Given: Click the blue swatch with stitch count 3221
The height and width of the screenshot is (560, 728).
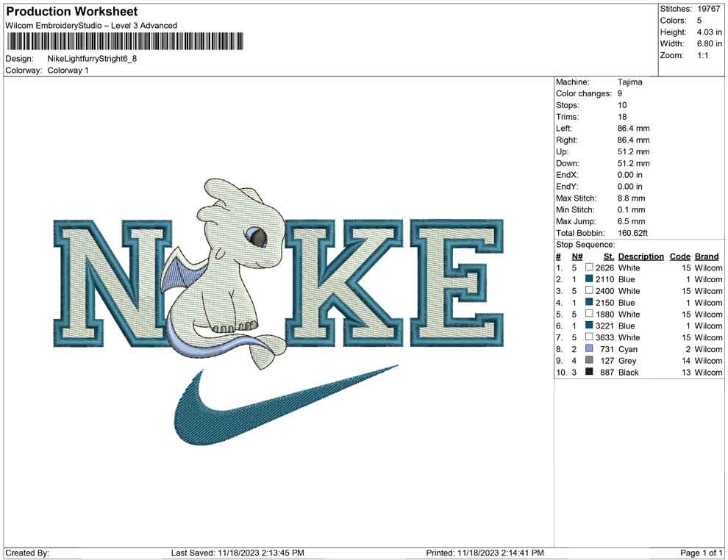Looking at the screenshot, I should pos(589,326).
